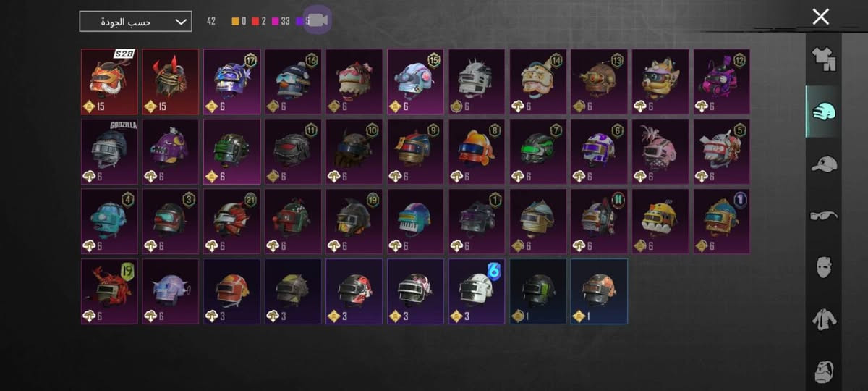Screen dimensions: 868x391
Task: Click the sort dropdown chevron arrow
Action: pyautogui.click(x=181, y=22)
